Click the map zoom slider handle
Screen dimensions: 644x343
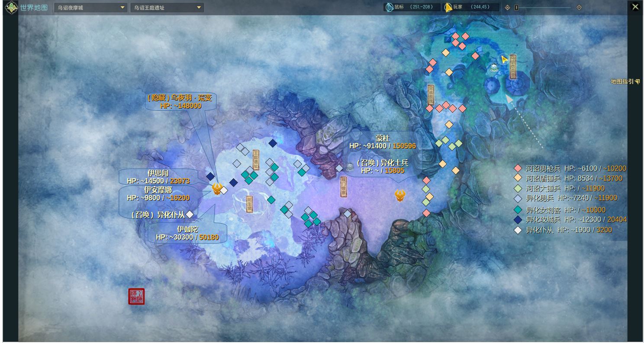pyautogui.click(x=516, y=7)
